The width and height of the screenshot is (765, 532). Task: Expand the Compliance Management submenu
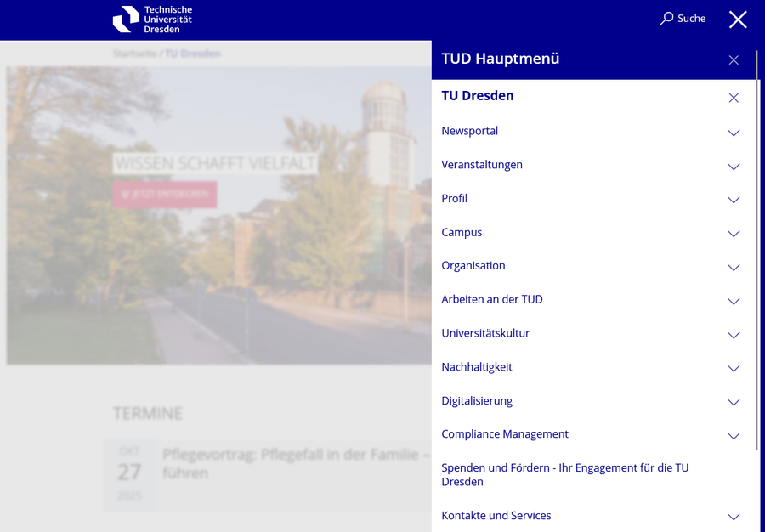point(734,435)
